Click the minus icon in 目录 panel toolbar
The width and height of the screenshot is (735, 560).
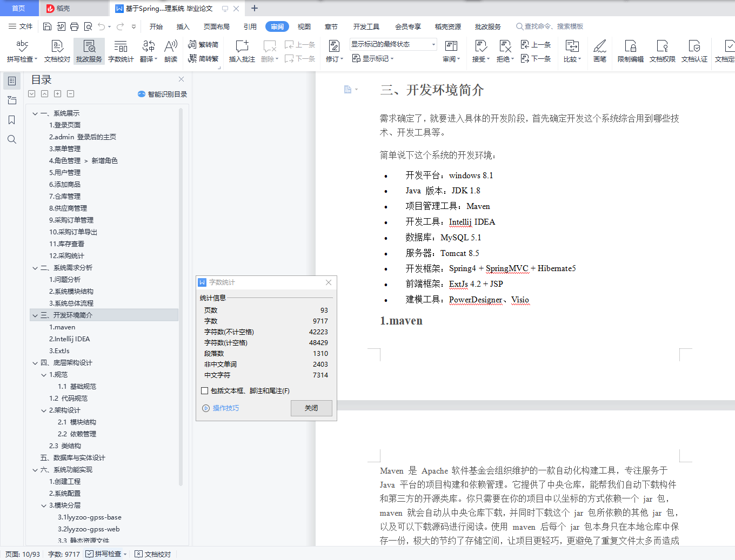point(71,94)
